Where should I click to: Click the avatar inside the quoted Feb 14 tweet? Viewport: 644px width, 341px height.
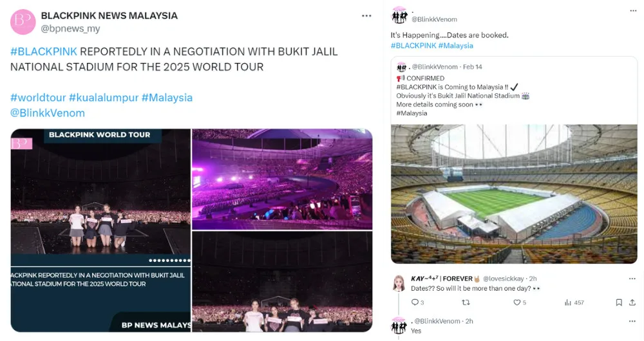click(402, 67)
